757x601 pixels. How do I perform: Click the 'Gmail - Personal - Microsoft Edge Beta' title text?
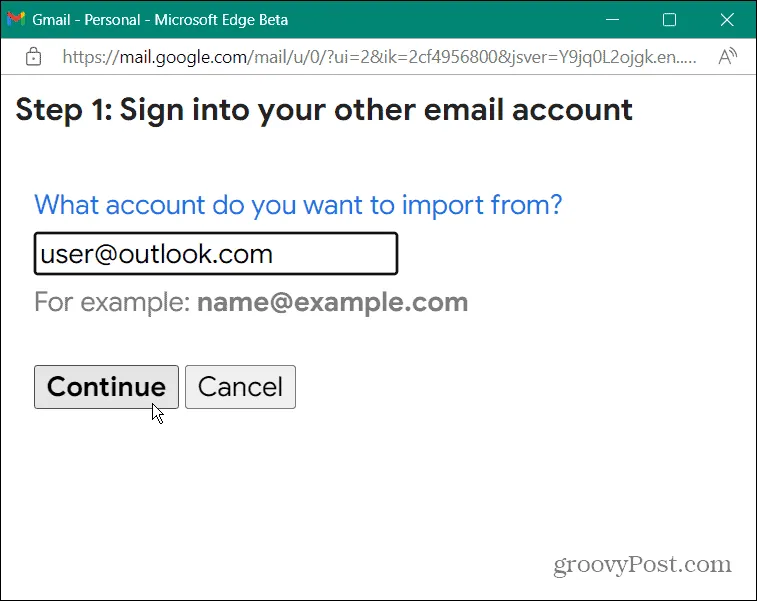pos(160,19)
